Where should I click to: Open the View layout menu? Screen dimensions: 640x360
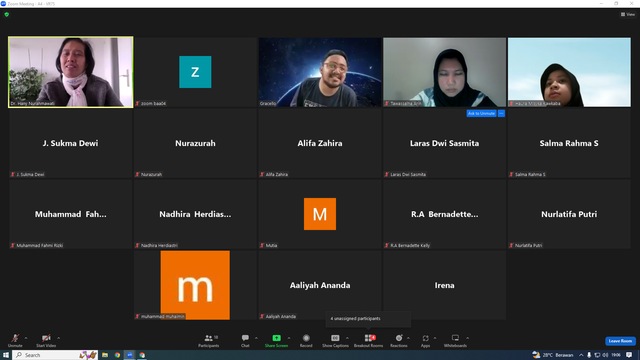point(628,14)
